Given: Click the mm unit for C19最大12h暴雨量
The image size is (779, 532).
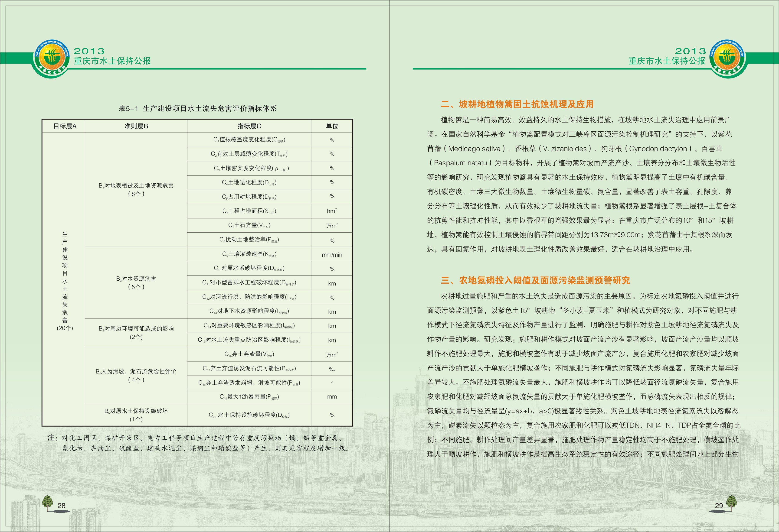Looking at the screenshot, I should click(x=332, y=397).
